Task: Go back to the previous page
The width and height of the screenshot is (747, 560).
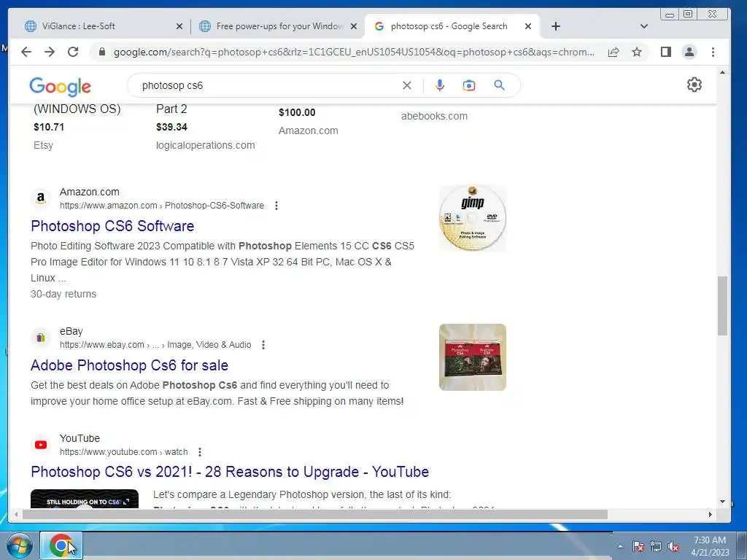Action: [x=26, y=52]
